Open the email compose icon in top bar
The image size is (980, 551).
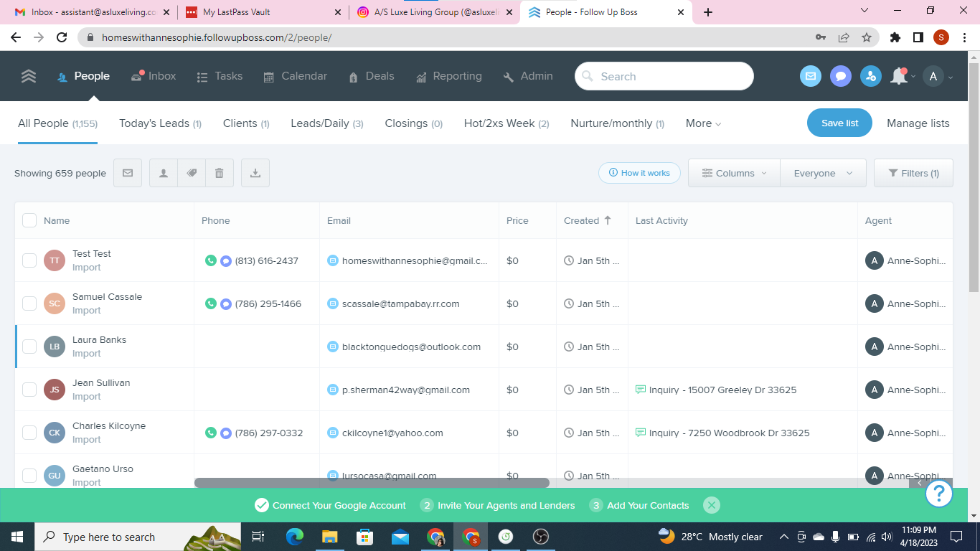811,76
